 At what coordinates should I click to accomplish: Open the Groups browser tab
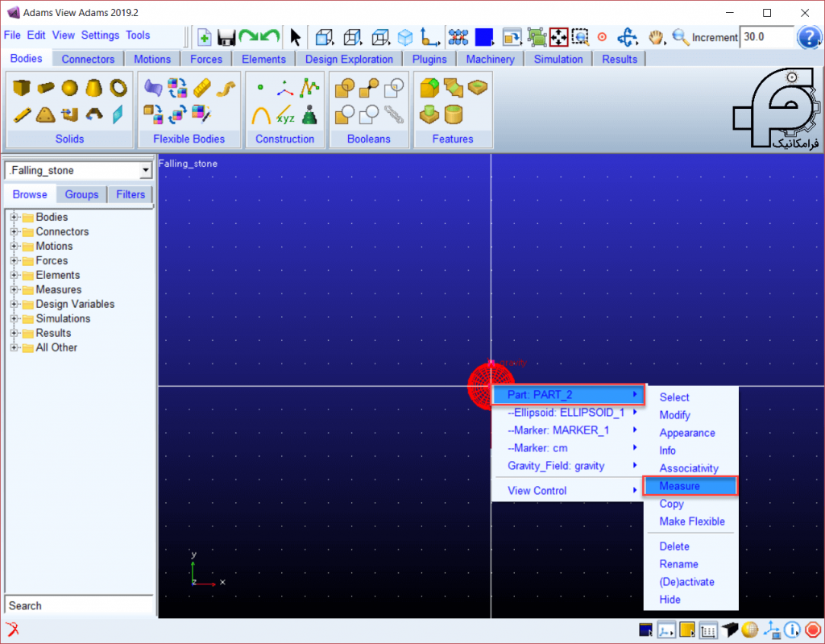[81, 194]
